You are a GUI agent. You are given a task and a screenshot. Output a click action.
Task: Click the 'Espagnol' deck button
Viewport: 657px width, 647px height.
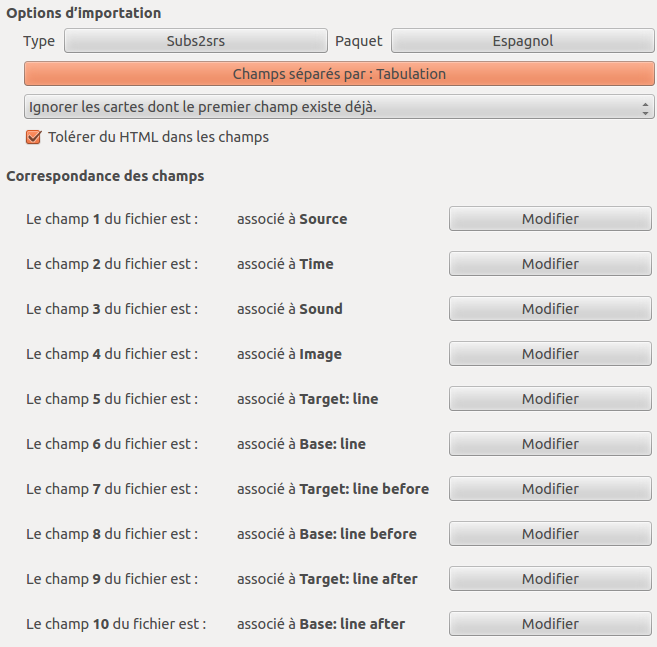(x=522, y=41)
